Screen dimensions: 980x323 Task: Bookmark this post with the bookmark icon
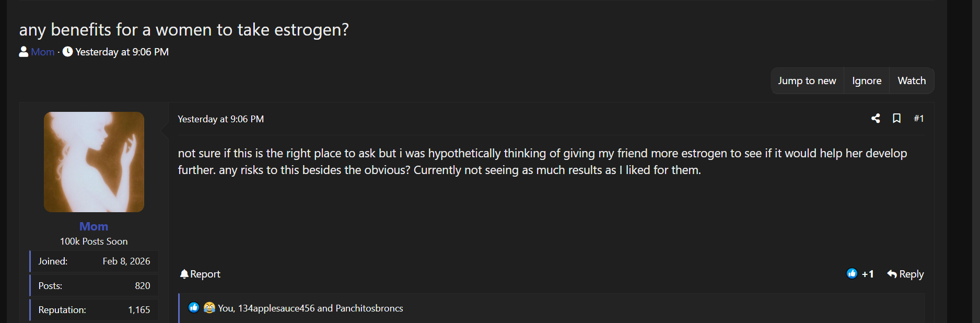pyautogui.click(x=896, y=119)
